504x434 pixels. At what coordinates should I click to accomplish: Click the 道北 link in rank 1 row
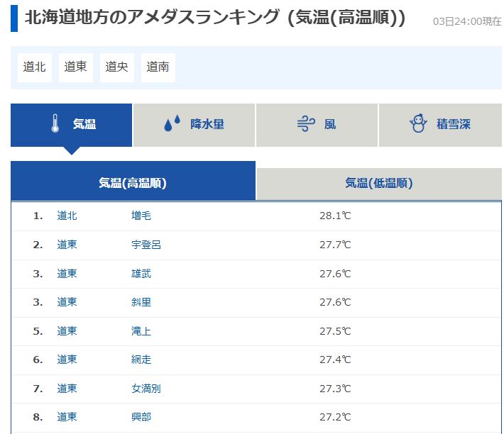(67, 216)
